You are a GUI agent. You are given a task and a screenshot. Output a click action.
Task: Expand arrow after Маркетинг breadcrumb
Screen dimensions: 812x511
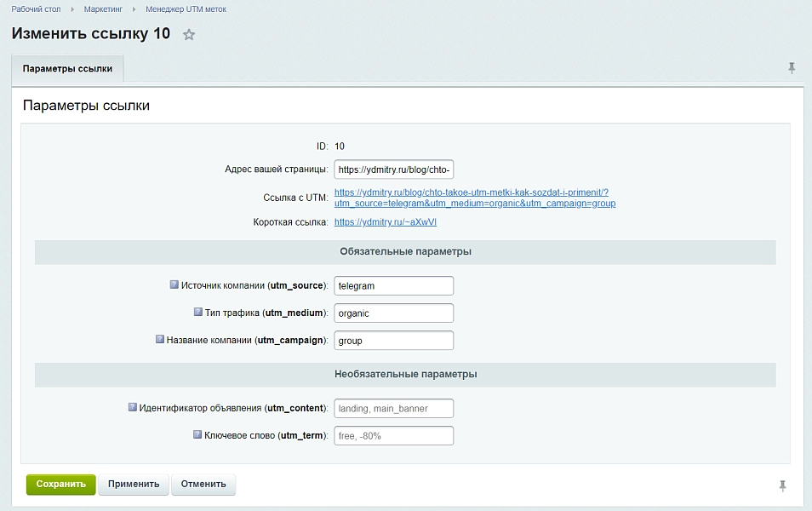134,9
